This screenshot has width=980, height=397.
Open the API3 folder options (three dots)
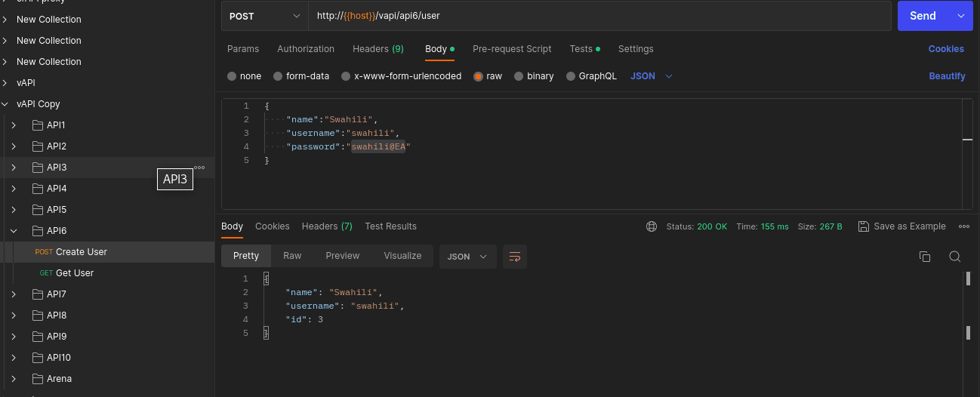pos(199,168)
